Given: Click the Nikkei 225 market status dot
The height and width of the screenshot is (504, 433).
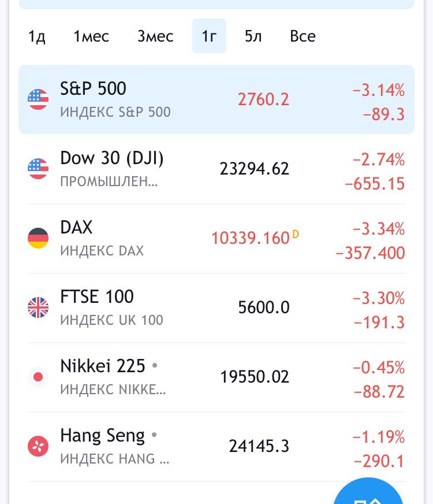Looking at the screenshot, I should [155, 365].
